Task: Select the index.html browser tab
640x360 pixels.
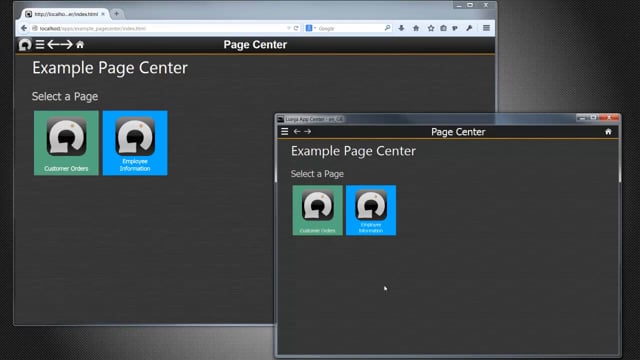Action: click(64, 14)
